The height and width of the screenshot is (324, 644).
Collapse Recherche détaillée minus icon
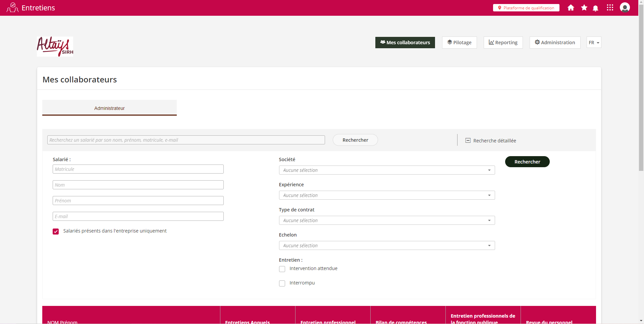468,140
